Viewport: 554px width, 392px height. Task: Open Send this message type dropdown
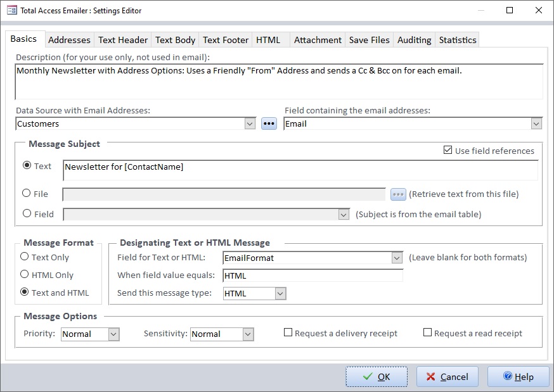click(x=281, y=294)
